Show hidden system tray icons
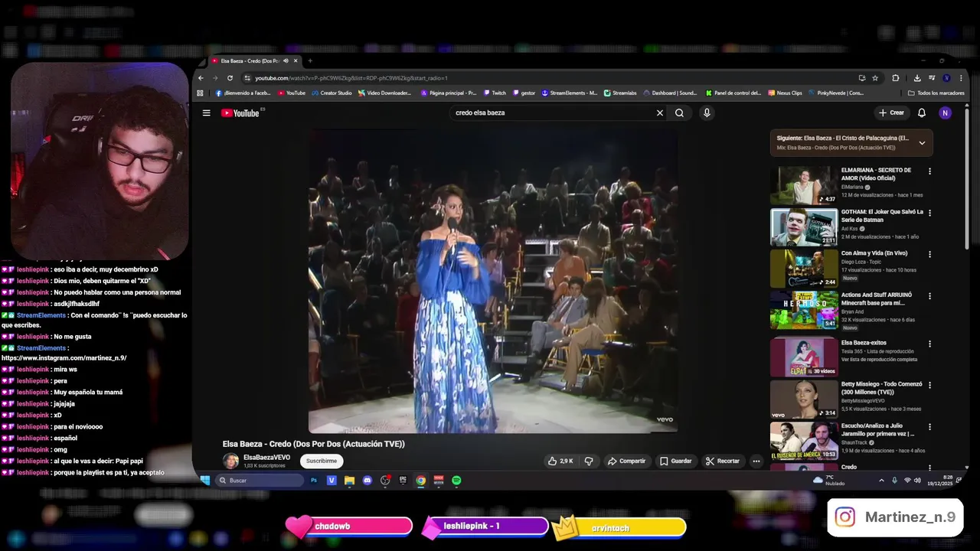Image resolution: width=980 pixels, height=551 pixels. click(x=881, y=481)
